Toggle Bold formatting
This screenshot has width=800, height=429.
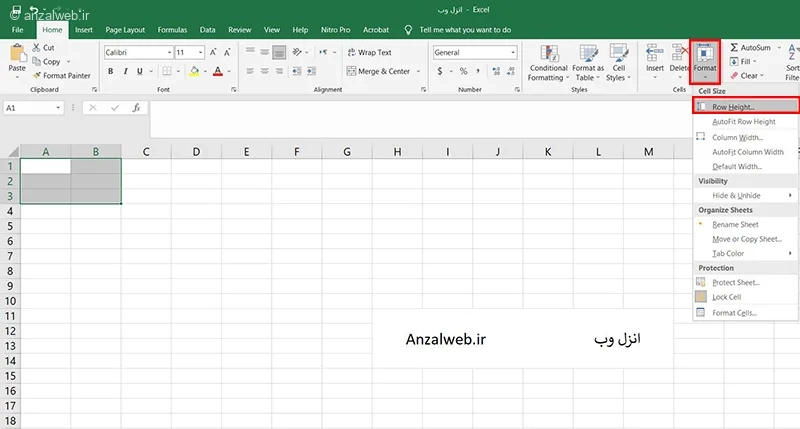111,71
